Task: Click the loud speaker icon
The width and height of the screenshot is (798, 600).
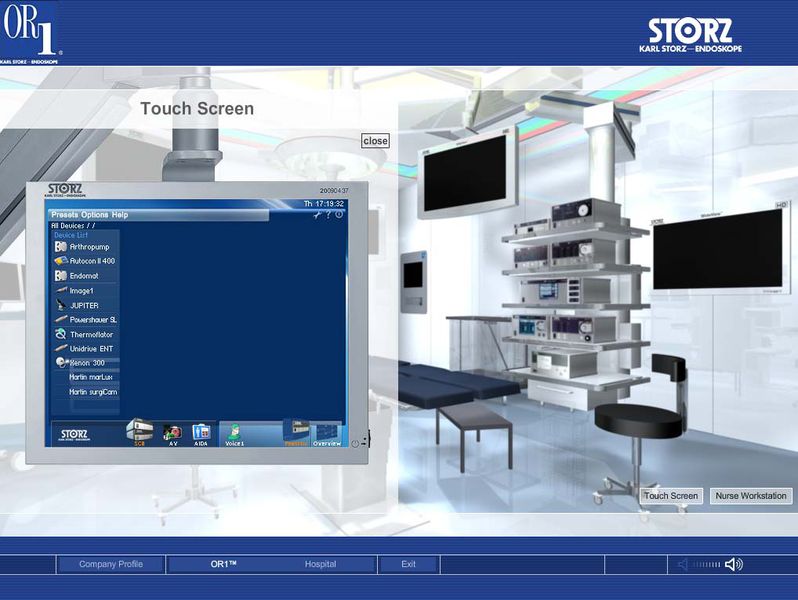Action: [734, 564]
